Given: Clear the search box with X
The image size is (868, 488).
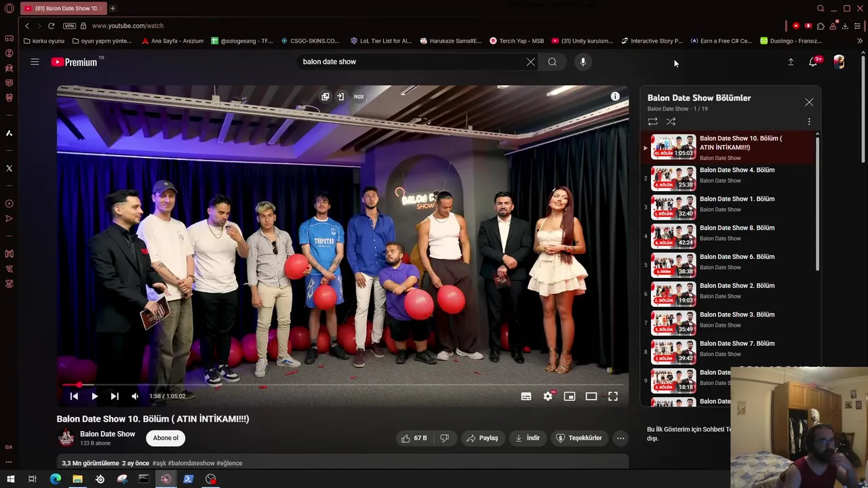Looking at the screenshot, I should tap(530, 62).
